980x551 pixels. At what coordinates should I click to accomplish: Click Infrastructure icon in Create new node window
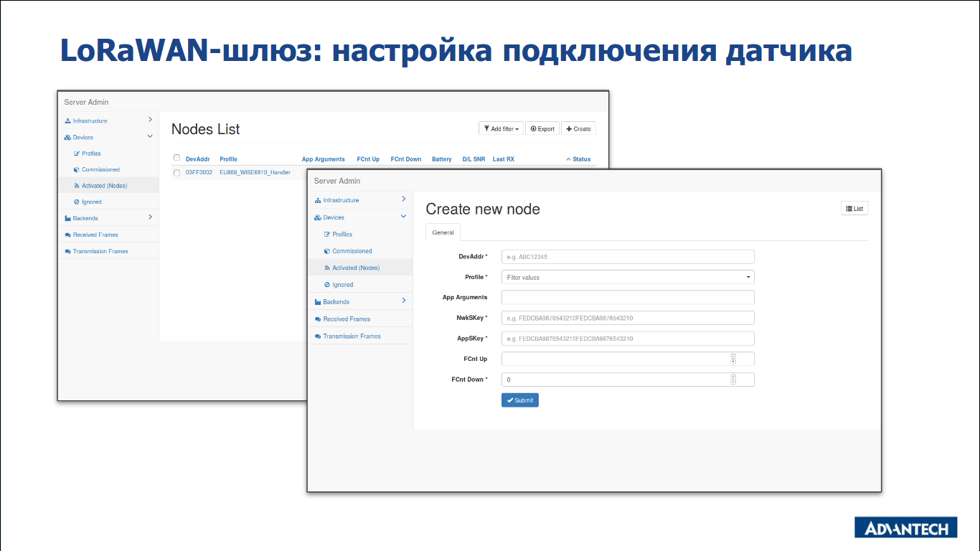tap(318, 200)
